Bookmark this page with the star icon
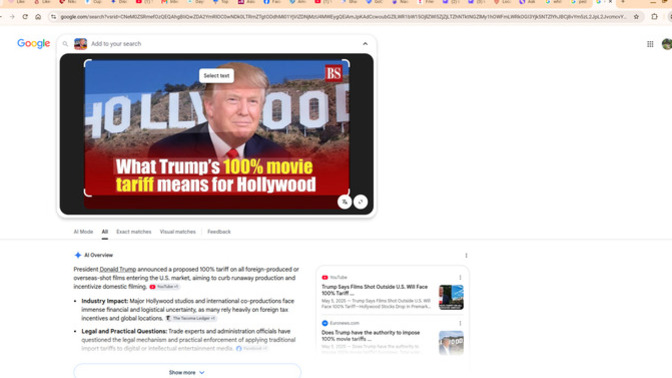The width and height of the screenshot is (672, 378). (636, 17)
